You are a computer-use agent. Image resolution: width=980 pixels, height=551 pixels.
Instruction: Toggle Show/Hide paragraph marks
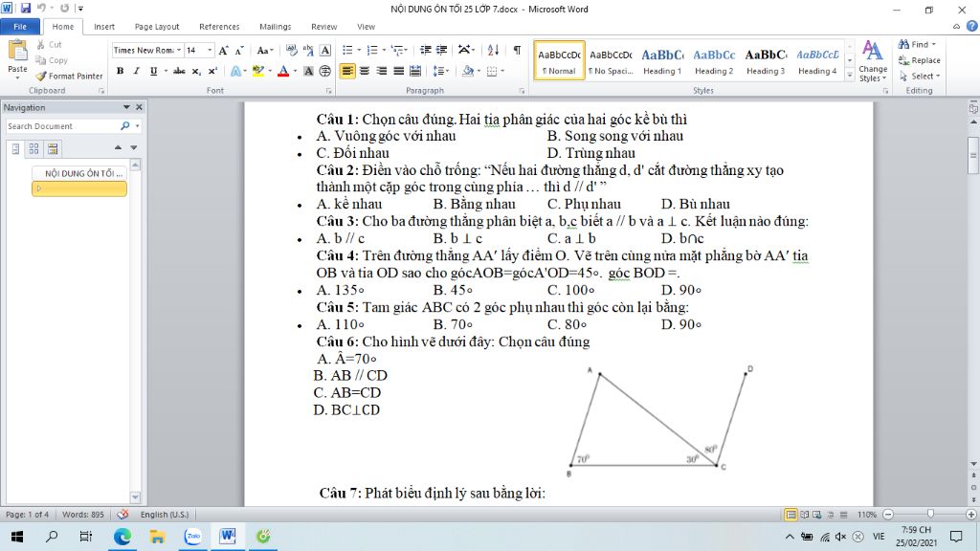[517, 50]
